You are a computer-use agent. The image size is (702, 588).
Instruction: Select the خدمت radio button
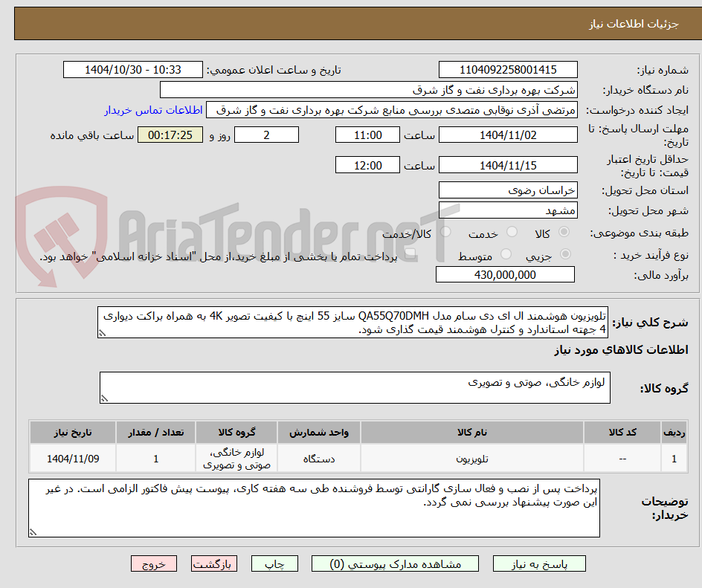click(x=512, y=232)
